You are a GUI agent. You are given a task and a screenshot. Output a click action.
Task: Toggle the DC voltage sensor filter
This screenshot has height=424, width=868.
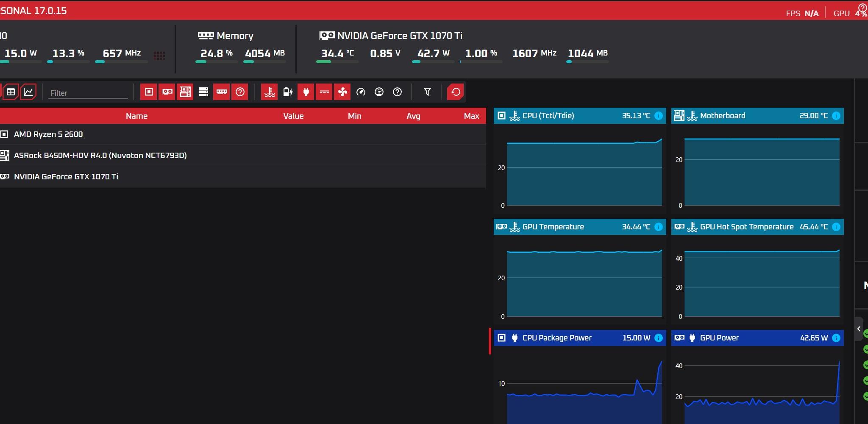(x=324, y=92)
